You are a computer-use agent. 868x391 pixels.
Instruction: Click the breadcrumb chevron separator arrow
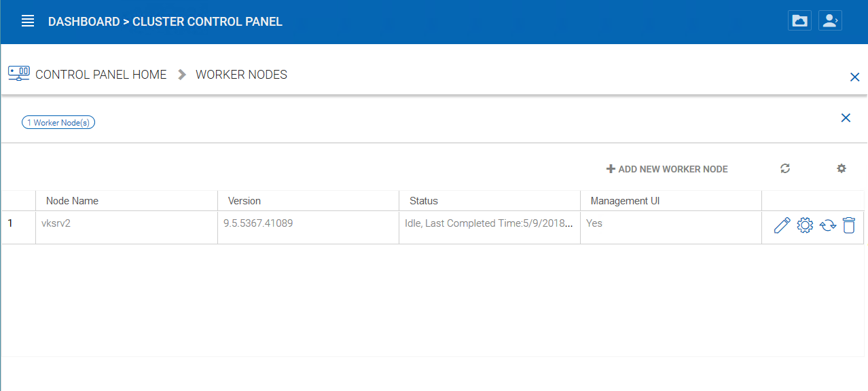coord(181,75)
